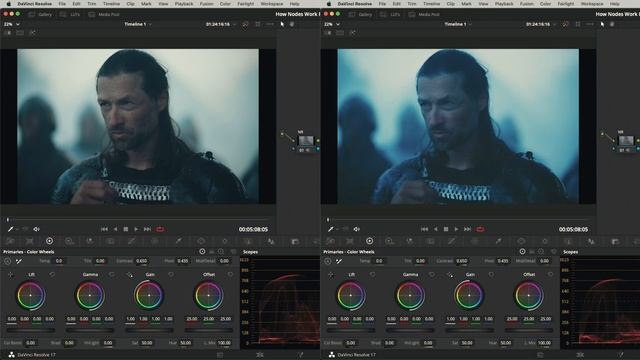Click color picker tool below left viewer
640x360 pixels.
[x=11, y=229]
